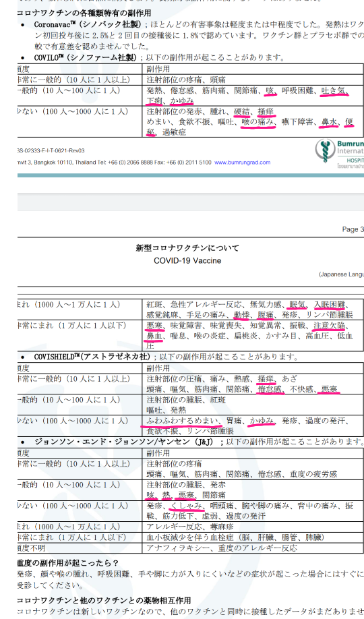Click the Page 3 label
This screenshot has width=364, height=619.
pyautogui.click(x=353, y=229)
